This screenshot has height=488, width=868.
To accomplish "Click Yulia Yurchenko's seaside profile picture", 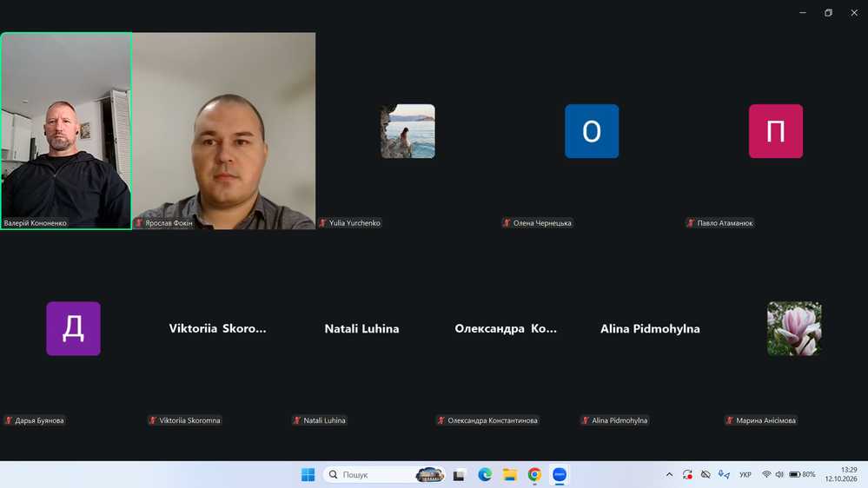I will tap(408, 131).
